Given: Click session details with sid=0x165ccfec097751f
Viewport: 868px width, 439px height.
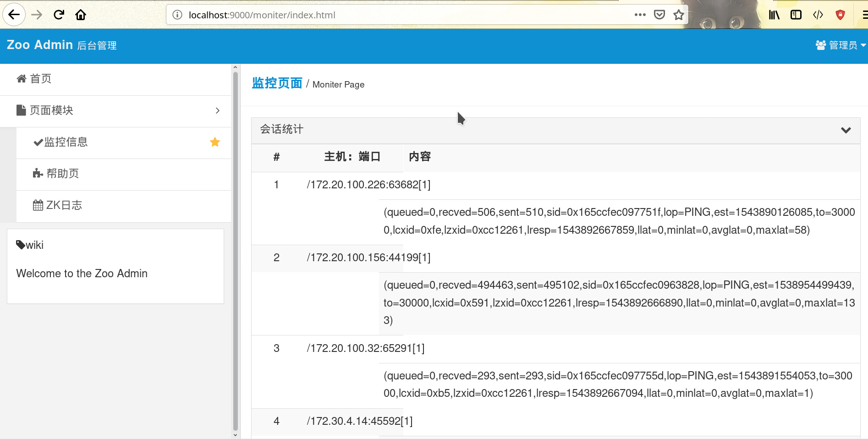Looking at the screenshot, I should pos(619,221).
